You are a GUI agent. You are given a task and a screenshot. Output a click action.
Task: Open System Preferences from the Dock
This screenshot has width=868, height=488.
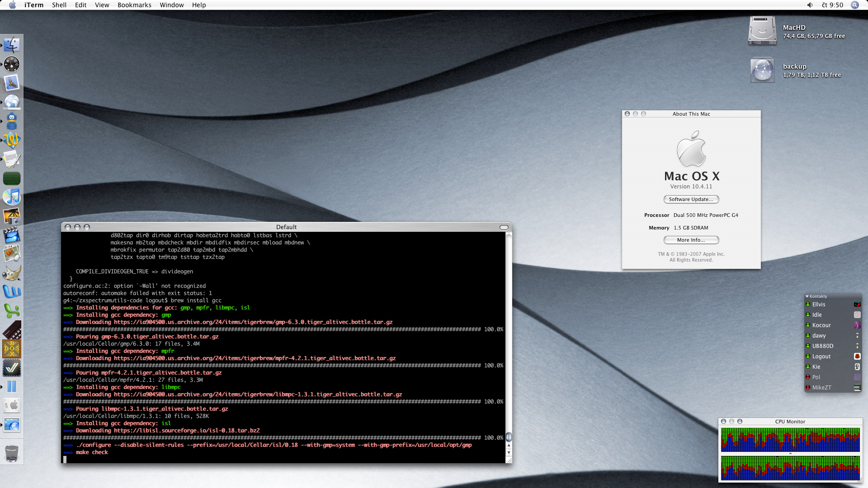click(x=12, y=405)
